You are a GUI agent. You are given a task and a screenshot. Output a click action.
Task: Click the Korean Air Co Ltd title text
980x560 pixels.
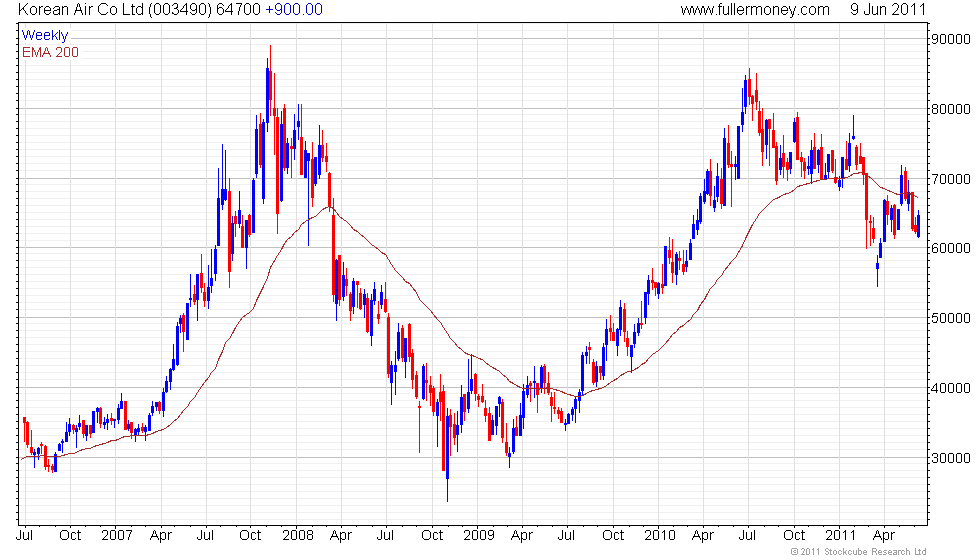tap(82, 10)
